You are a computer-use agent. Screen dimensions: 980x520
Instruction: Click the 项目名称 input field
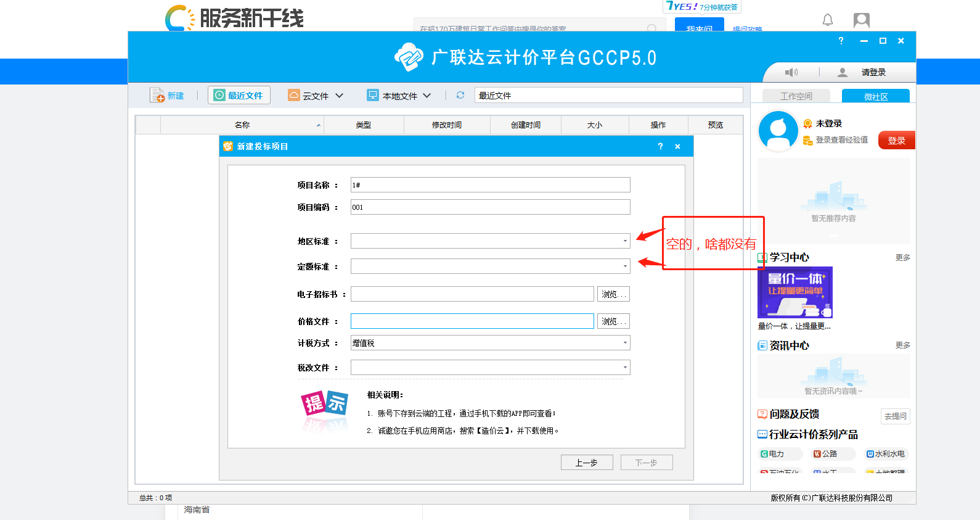(490, 185)
